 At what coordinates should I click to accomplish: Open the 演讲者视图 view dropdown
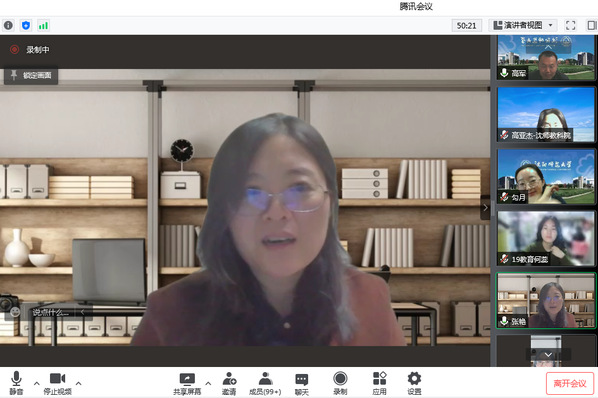(523, 26)
